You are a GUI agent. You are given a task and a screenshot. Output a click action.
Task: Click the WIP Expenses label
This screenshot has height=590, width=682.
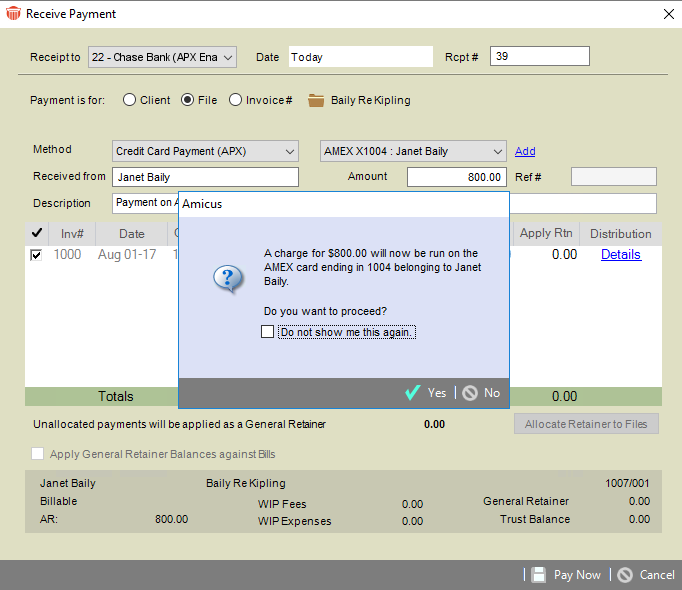pyautogui.click(x=294, y=521)
